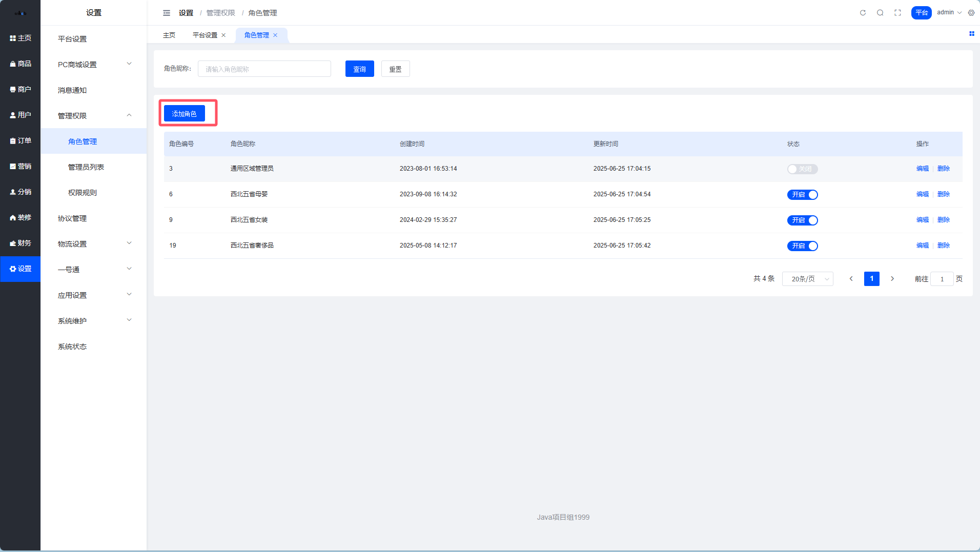Select 管理员列表 in the sidebar menu
980x552 pixels.
[86, 167]
